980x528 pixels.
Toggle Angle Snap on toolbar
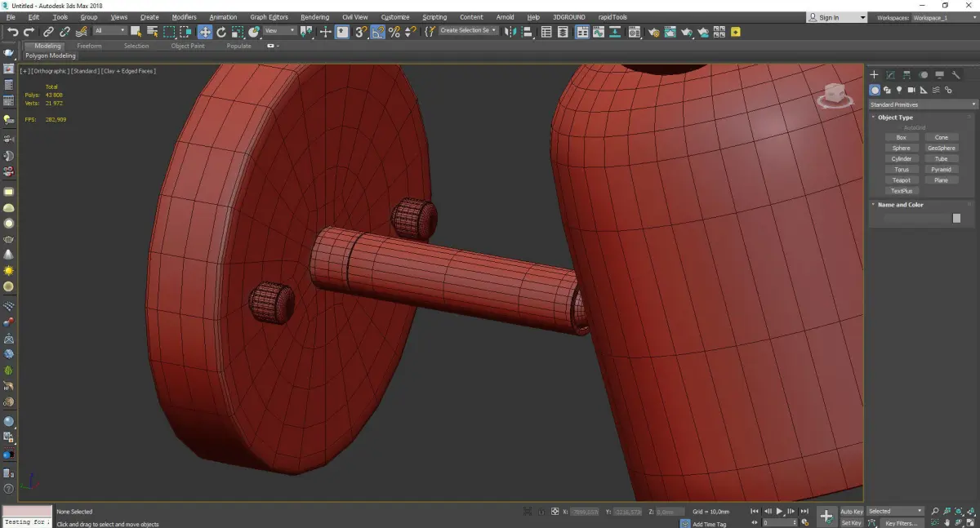point(378,32)
